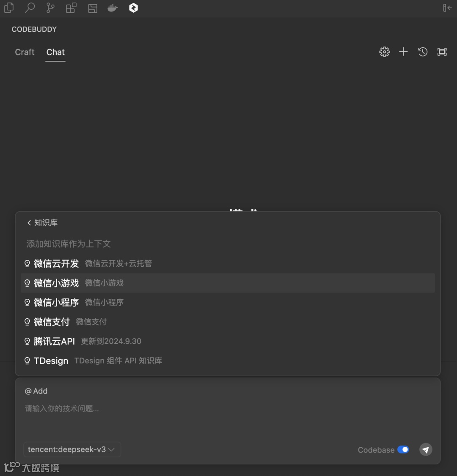Open the CodeBuddy hexagon icon

(133, 8)
